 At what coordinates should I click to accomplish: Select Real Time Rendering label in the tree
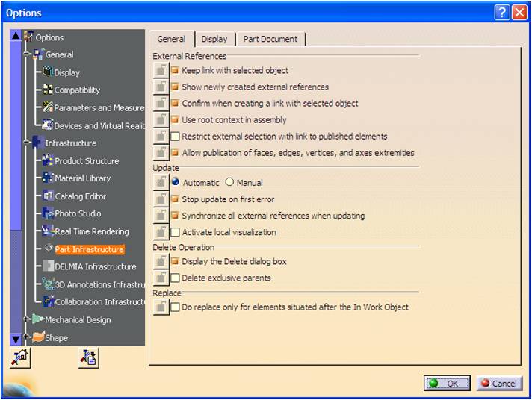click(x=92, y=231)
